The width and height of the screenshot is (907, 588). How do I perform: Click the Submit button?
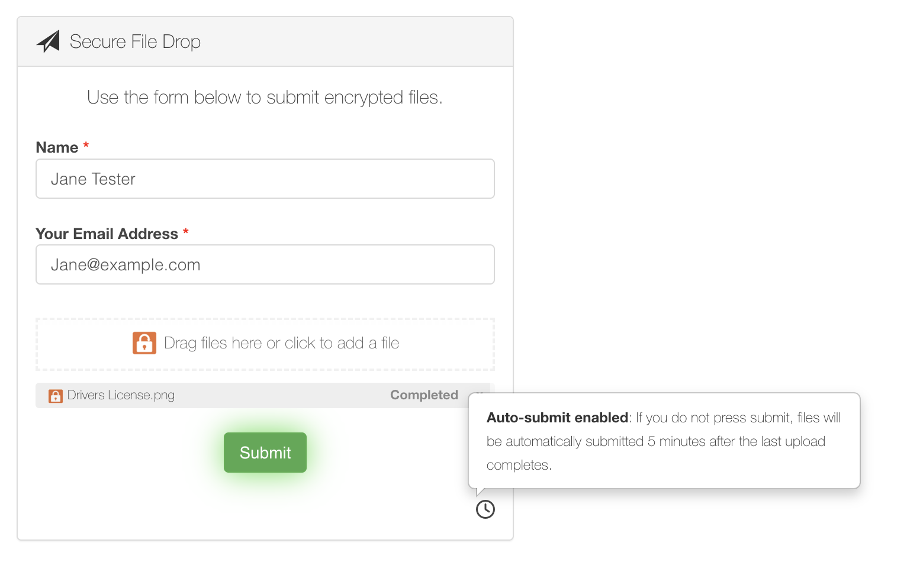265,453
